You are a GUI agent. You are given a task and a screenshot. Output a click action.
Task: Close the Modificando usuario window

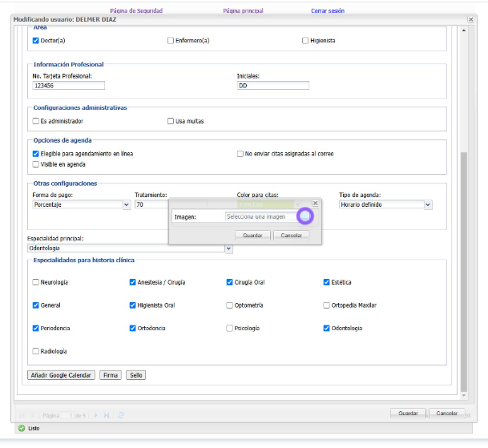click(470, 18)
